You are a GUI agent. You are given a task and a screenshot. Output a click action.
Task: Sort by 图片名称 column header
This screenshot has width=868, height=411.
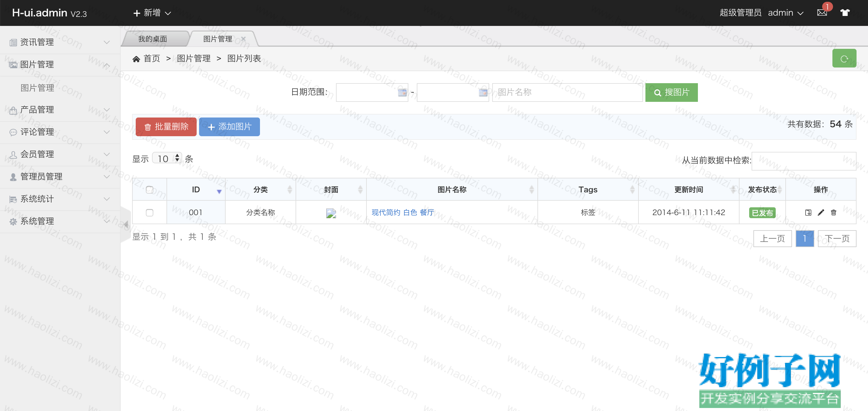point(452,190)
